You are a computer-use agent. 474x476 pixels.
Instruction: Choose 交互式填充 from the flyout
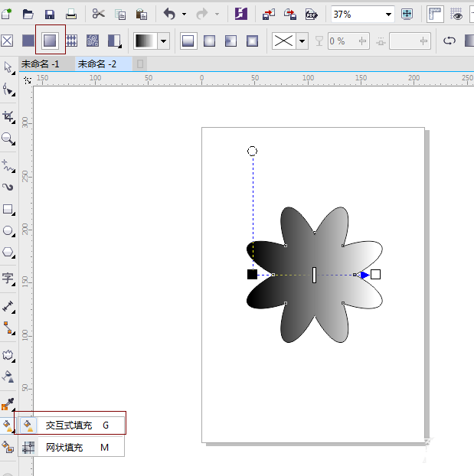click(x=71, y=425)
